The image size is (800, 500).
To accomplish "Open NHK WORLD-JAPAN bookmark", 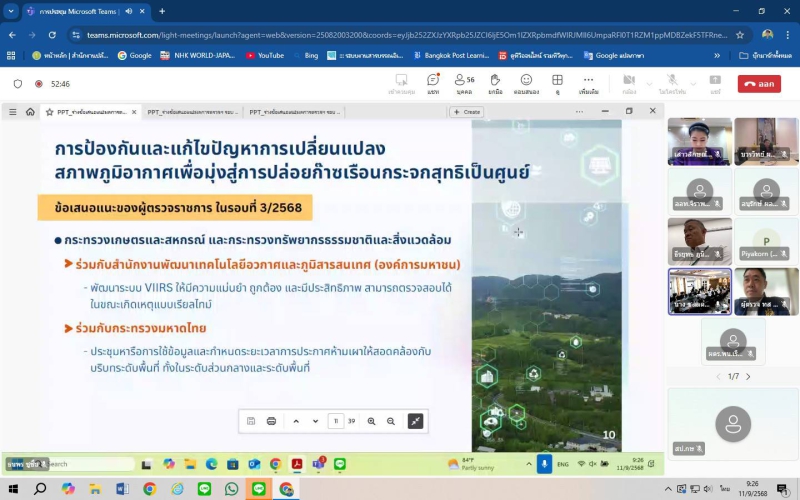I will coord(197,56).
